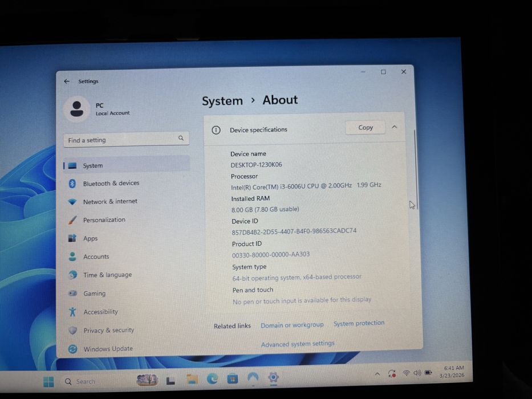Copy the device specifications
This screenshot has height=399, width=532.
366,128
